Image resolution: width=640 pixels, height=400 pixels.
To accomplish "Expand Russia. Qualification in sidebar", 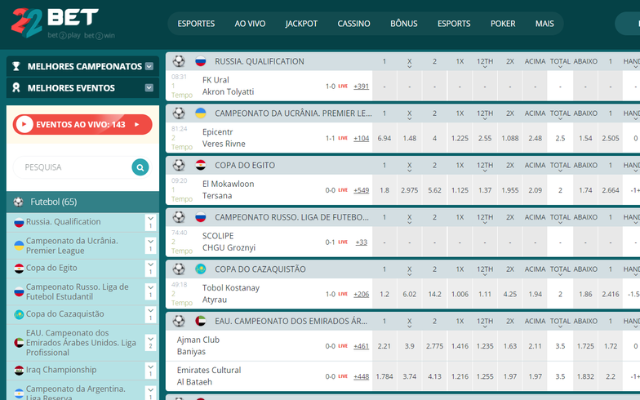I will [x=150, y=222].
